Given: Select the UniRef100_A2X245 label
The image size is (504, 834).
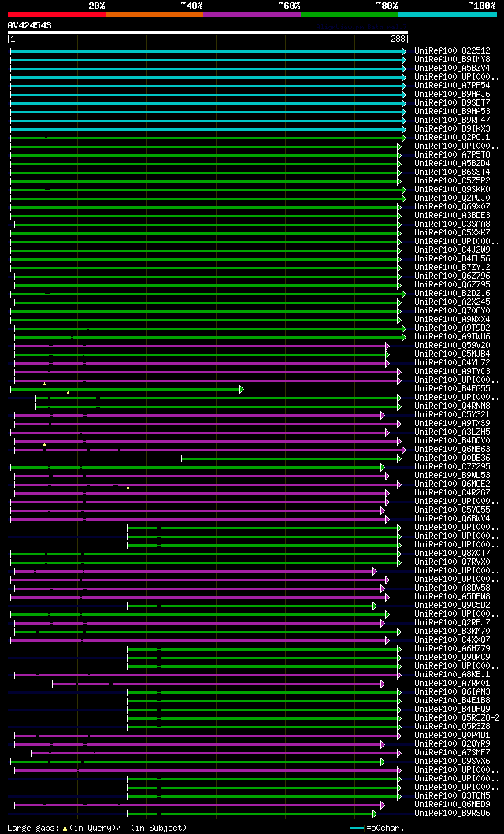Looking at the screenshot, I should coord(453,302).
